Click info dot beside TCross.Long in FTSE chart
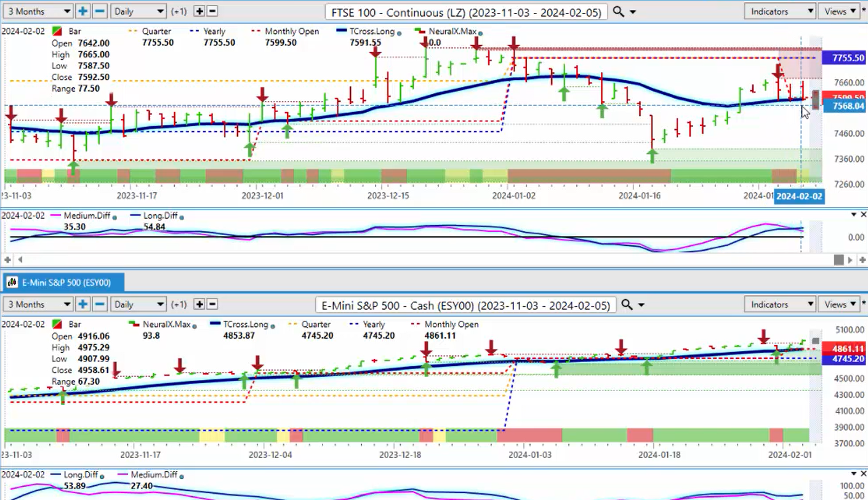 pyautogui.click(x=400, y=33)
